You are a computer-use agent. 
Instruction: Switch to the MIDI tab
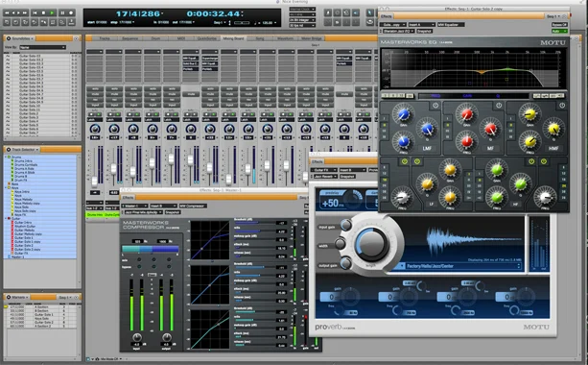click(181, 38)
